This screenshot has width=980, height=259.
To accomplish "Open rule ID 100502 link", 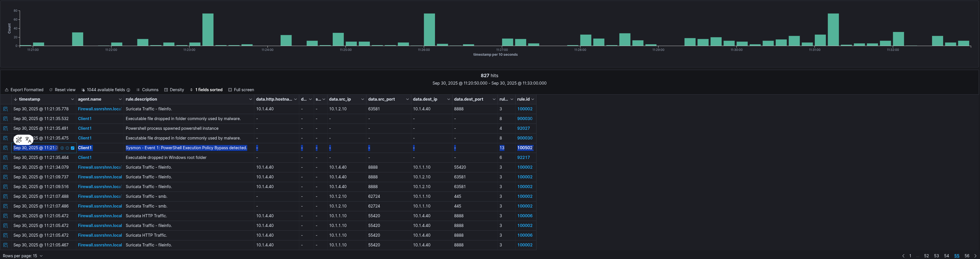I will [x=525, y=148].
